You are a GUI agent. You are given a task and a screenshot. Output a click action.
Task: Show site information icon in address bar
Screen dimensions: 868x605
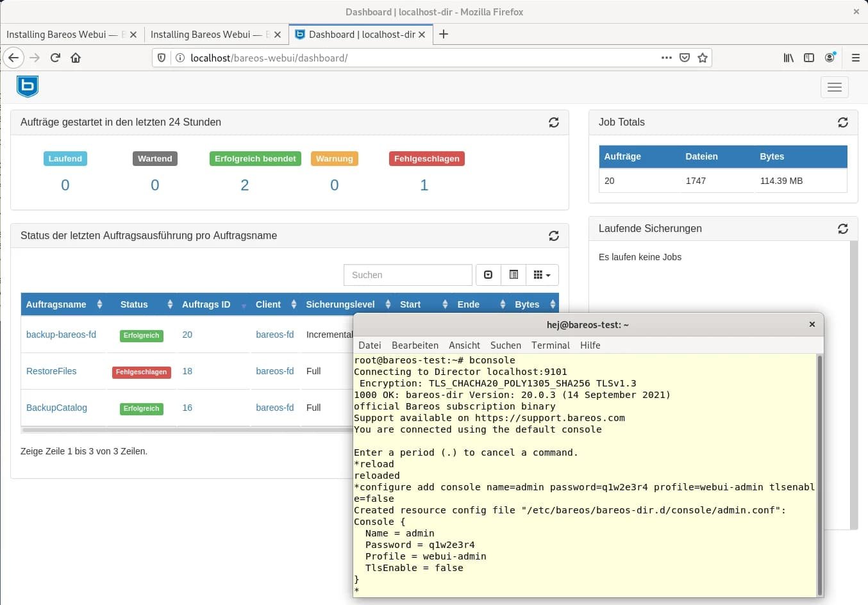pyautogui.click(x=180, y=58)
